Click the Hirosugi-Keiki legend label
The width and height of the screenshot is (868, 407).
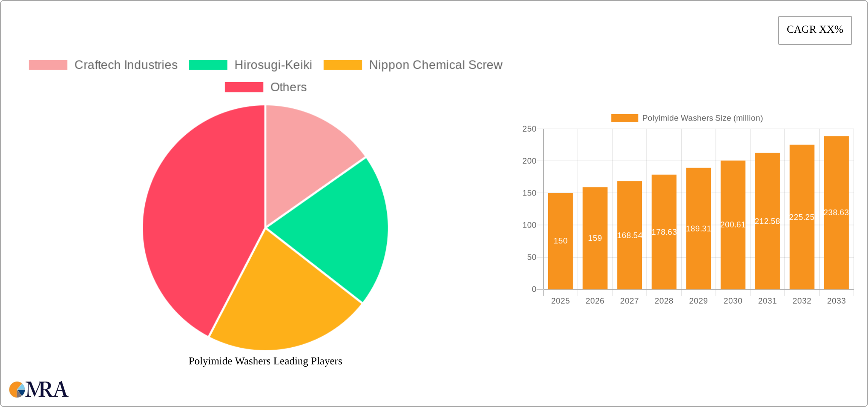(x=273, y=65)
